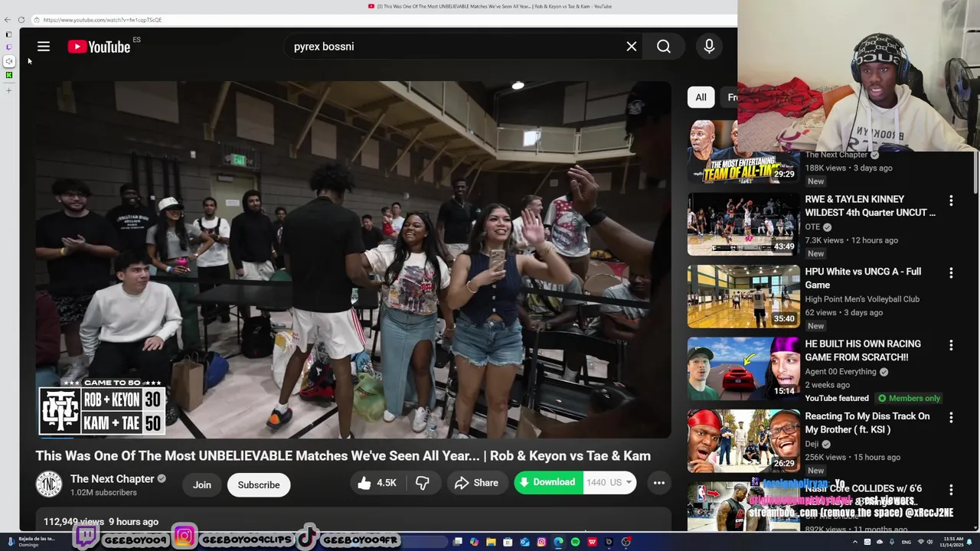Reload the page with the refresh icon

(21, 20)
